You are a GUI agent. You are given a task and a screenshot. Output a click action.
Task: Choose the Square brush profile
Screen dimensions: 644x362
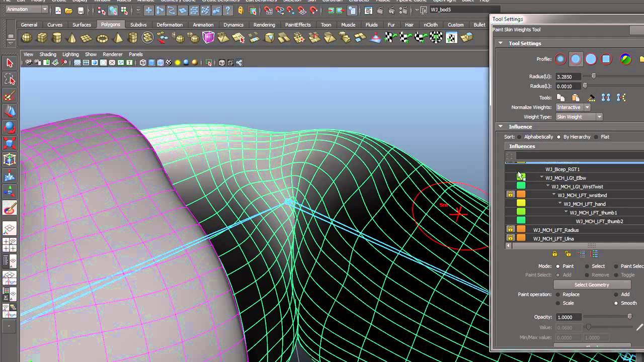606,59
